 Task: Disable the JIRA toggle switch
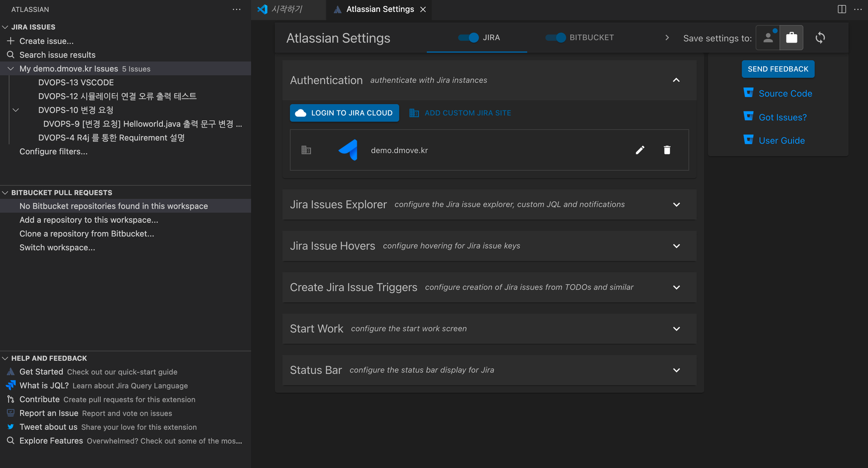tap(468, 37)
